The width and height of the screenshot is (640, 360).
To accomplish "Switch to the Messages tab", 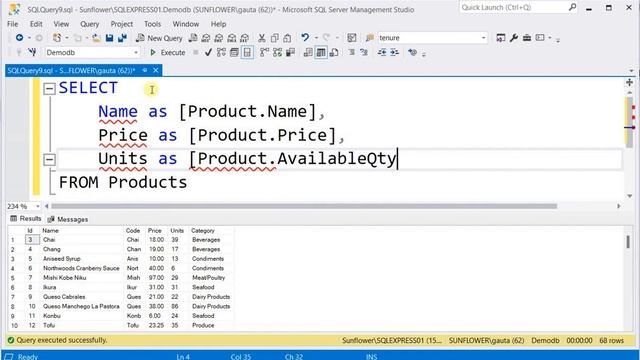I will coord(68,219).
